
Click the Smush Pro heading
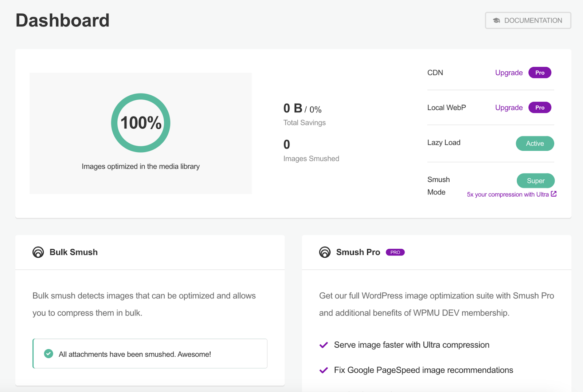[x=358, y=252]
